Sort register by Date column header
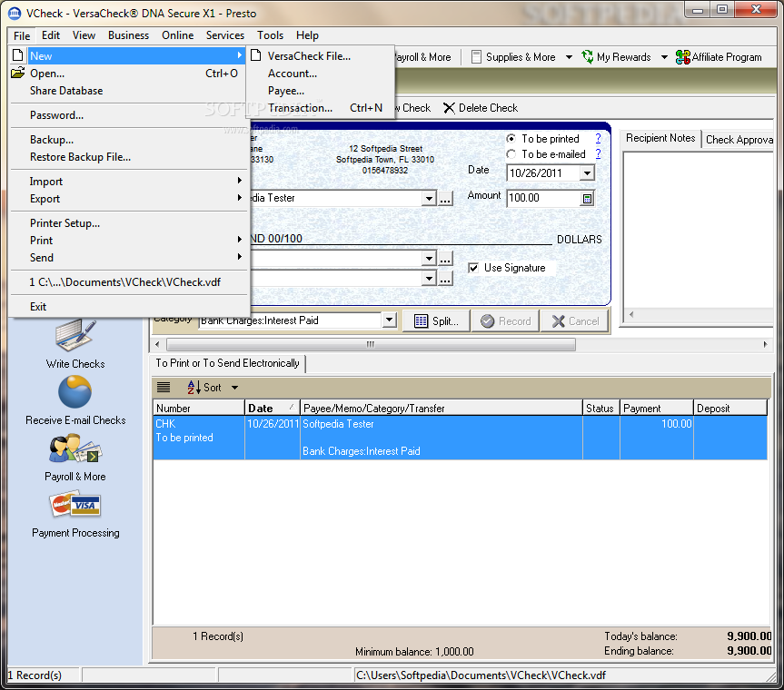The width and height of the screenshot is (784, 690). click(273, 408)
